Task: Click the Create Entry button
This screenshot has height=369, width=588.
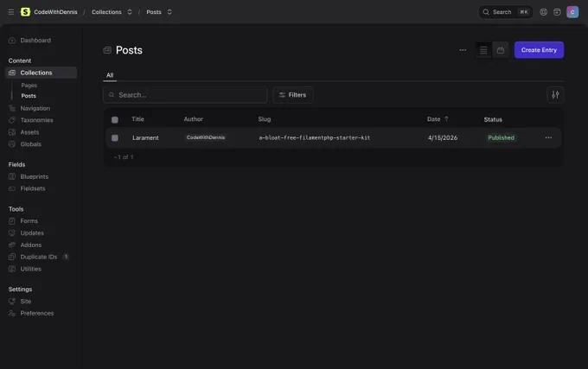Action: click(539, 50)
